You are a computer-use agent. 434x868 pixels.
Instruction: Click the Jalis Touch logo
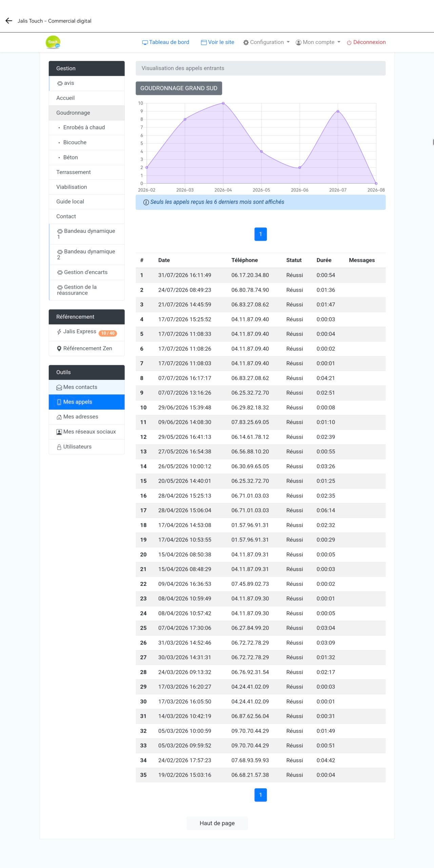(53, 42)
